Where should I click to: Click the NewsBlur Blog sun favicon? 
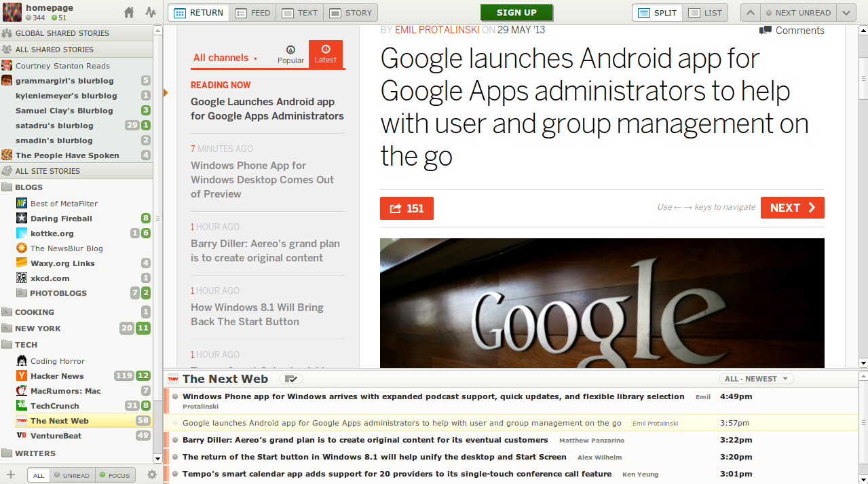[x=22, y=248]
